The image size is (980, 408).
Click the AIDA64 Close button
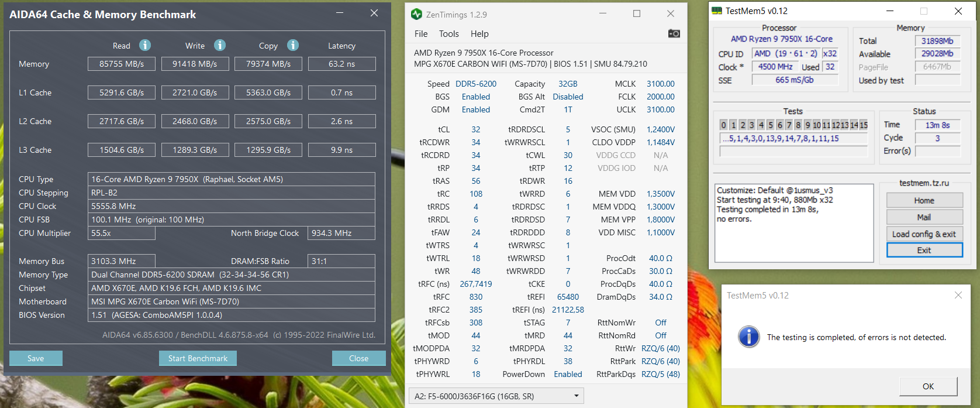(x=358, y=358)
